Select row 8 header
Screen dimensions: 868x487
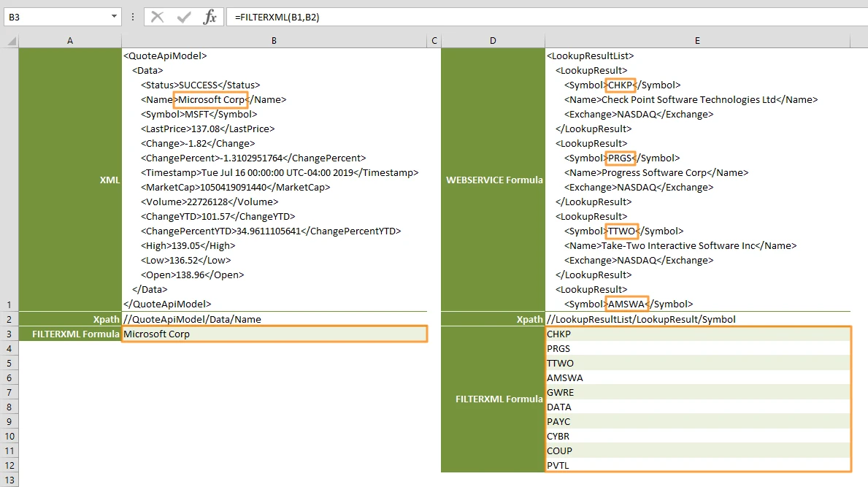coord(9,407)
